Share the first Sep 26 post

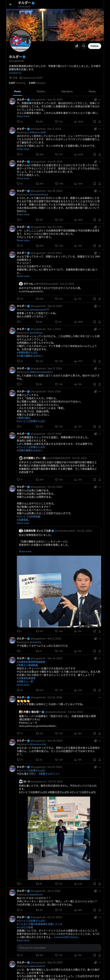(x=100, y=122)
